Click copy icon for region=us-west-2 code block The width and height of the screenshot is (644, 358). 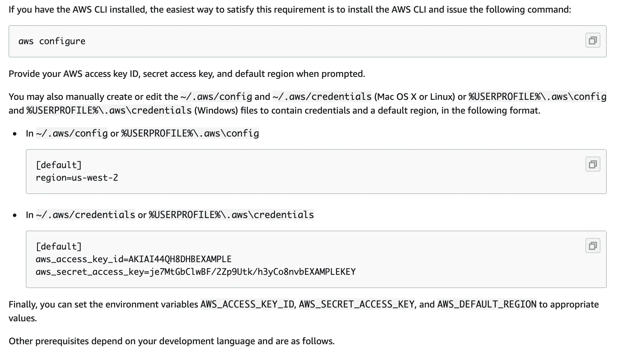coord(593,164)
